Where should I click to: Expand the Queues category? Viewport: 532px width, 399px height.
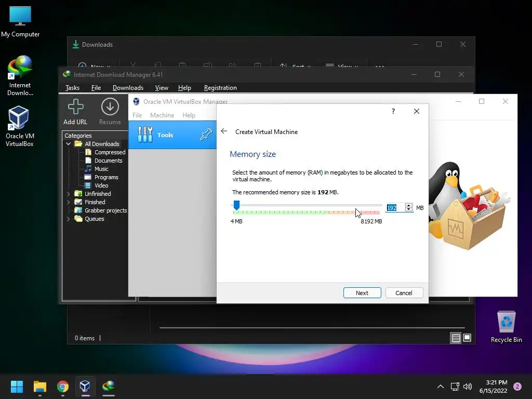tap(68, 219)
